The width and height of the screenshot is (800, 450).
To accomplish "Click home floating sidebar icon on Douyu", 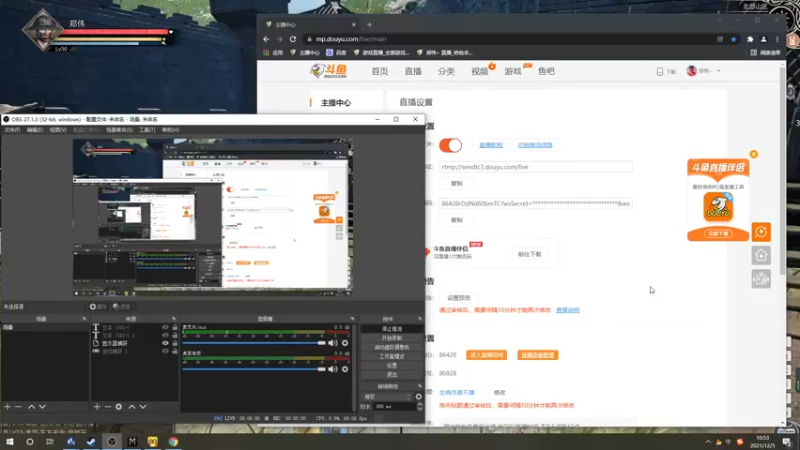I will [761, 255].
